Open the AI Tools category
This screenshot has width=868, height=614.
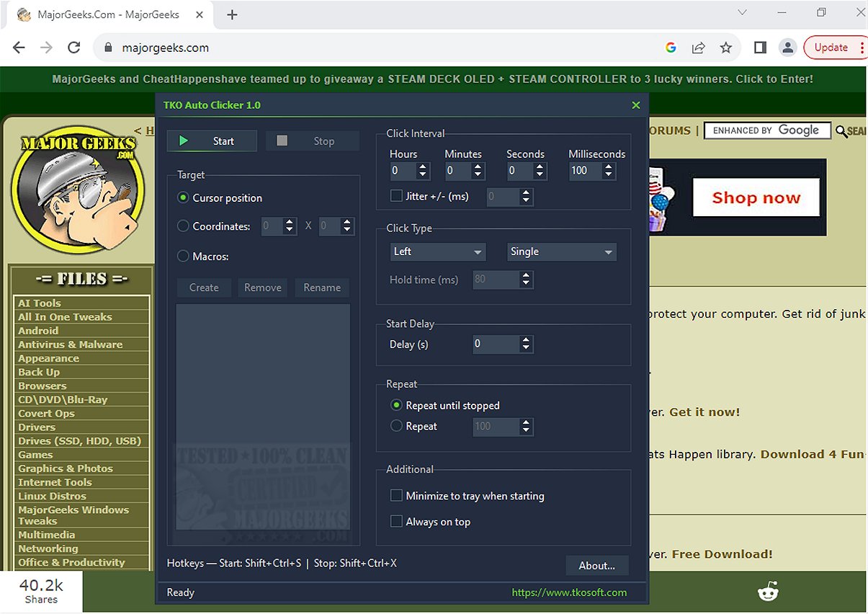pyautogui.click(x=40, y=303)
